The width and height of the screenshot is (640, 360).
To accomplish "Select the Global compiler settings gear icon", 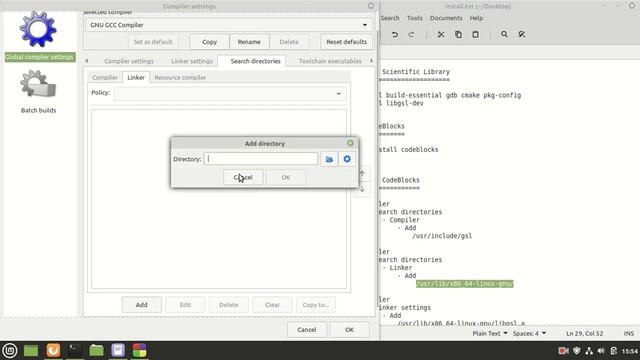I will 38,29.
